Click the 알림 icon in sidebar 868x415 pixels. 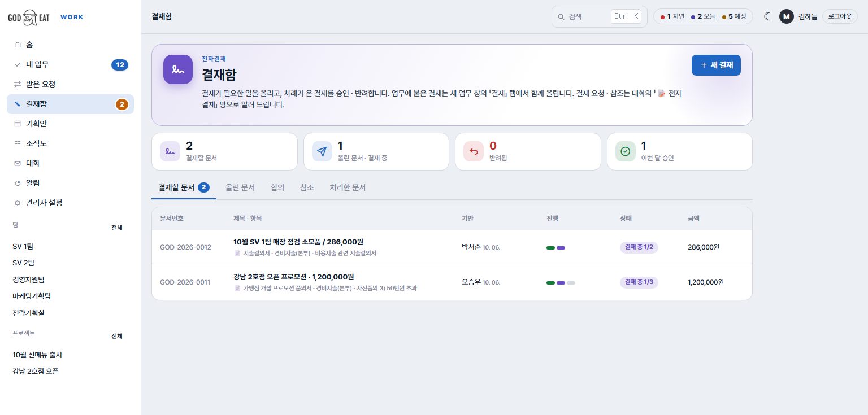coord(18,183)
